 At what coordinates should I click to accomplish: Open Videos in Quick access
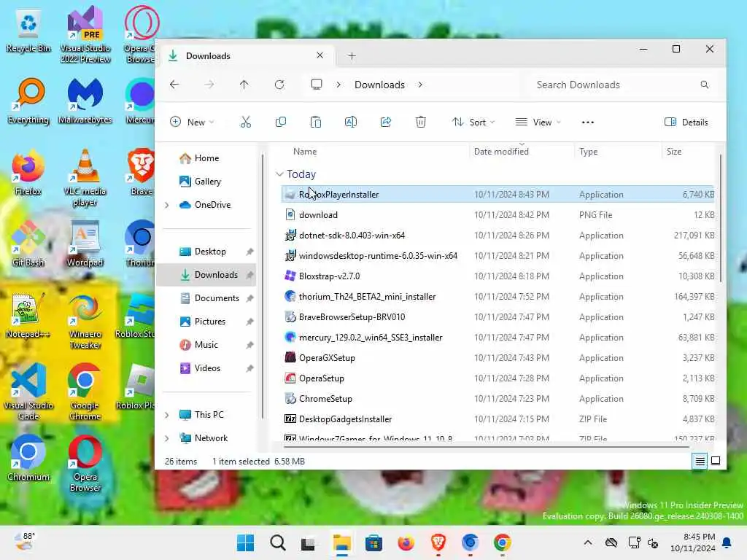point(207,368)
